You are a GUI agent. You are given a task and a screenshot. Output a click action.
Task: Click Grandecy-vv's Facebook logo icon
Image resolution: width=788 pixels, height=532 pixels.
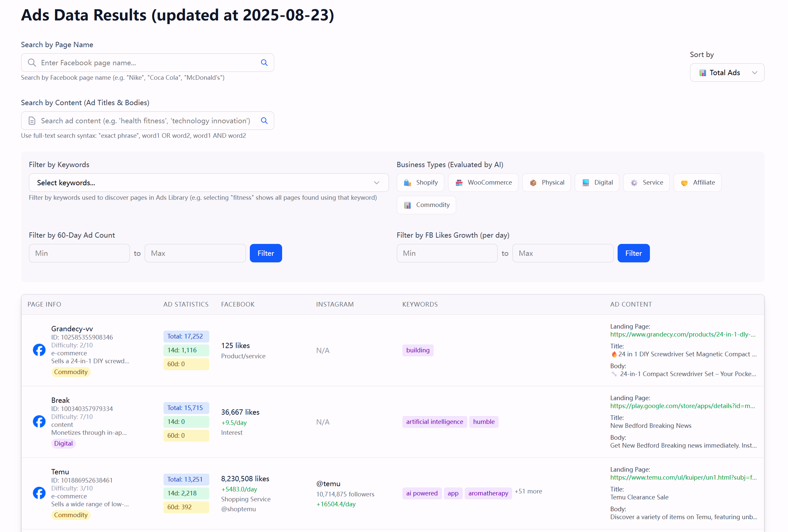click(39, 350)
